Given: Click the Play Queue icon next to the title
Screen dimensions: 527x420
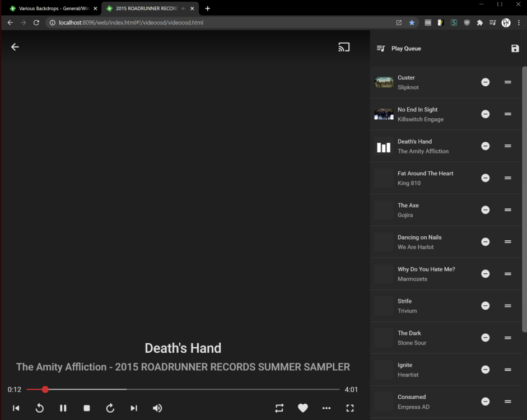Looking at the screenshot, I should [x=381, y=48].
